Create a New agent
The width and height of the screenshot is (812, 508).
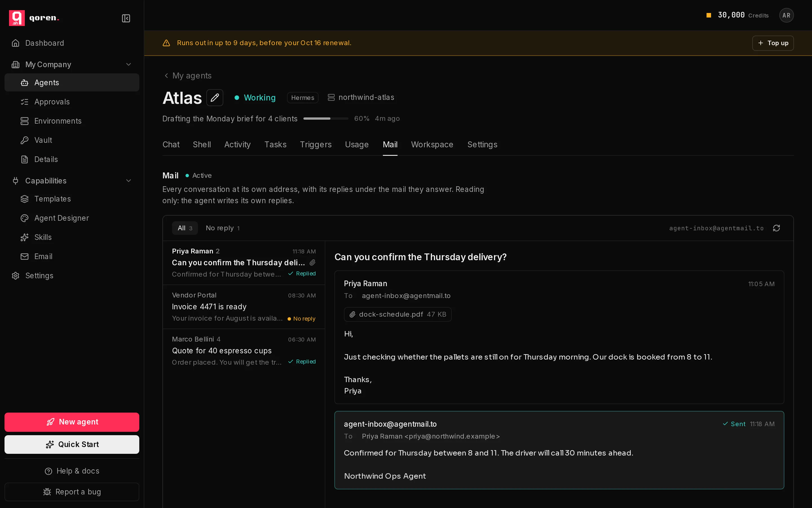click(72, 422)
